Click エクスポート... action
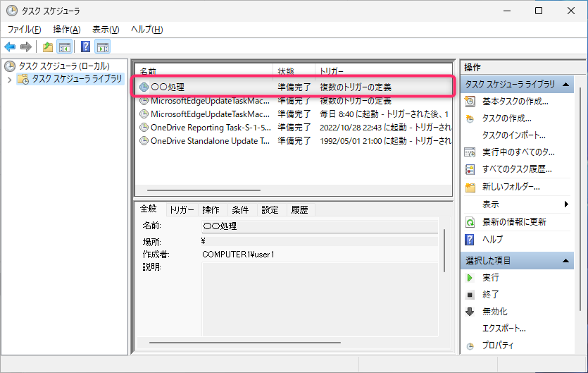The image size is (588, 373). click(x=504, y=329)
